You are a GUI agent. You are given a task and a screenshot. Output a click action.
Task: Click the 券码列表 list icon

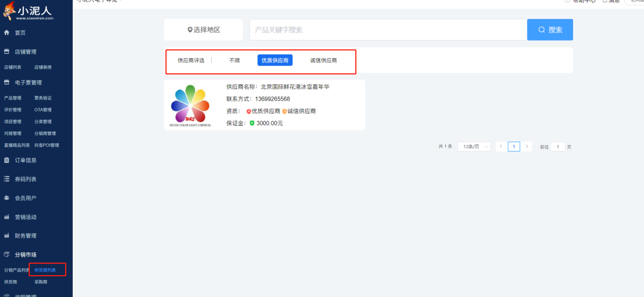(x=7, y=179)
